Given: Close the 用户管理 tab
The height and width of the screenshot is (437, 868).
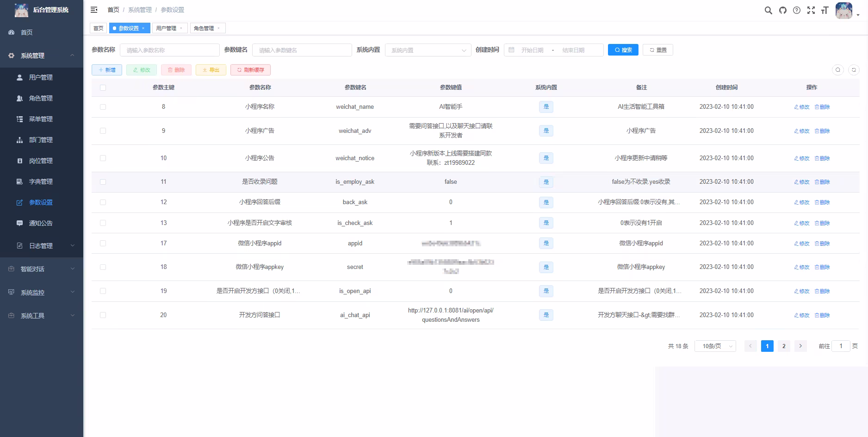Looking at the screenshot, I should tap(181, 28).
